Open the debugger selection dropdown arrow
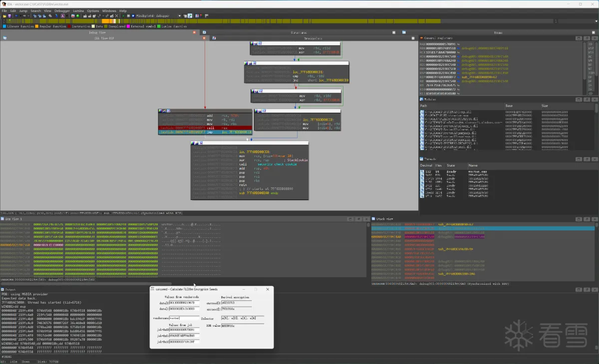Screen dimensions: 599x364 pyautogui.click(x=180, y=15)
